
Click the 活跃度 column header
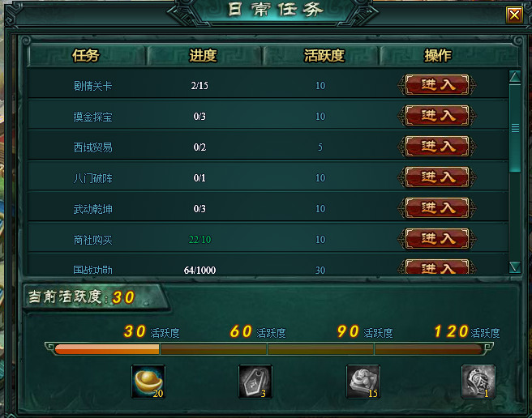[x=324, y=56]
